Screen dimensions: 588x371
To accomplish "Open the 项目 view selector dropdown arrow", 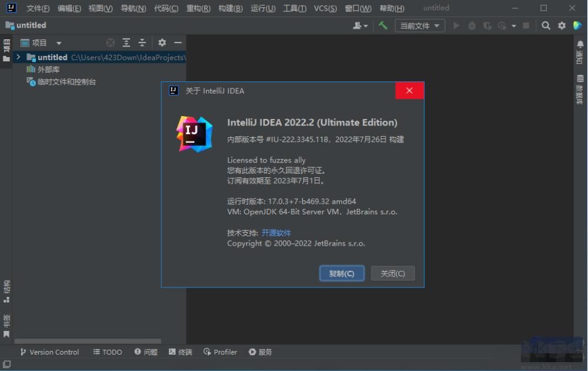I will 58,42.
